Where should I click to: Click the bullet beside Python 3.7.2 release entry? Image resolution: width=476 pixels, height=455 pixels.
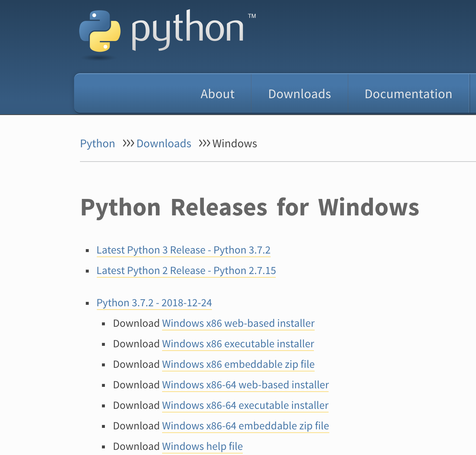pyautogui.click(x=87, y=303)
